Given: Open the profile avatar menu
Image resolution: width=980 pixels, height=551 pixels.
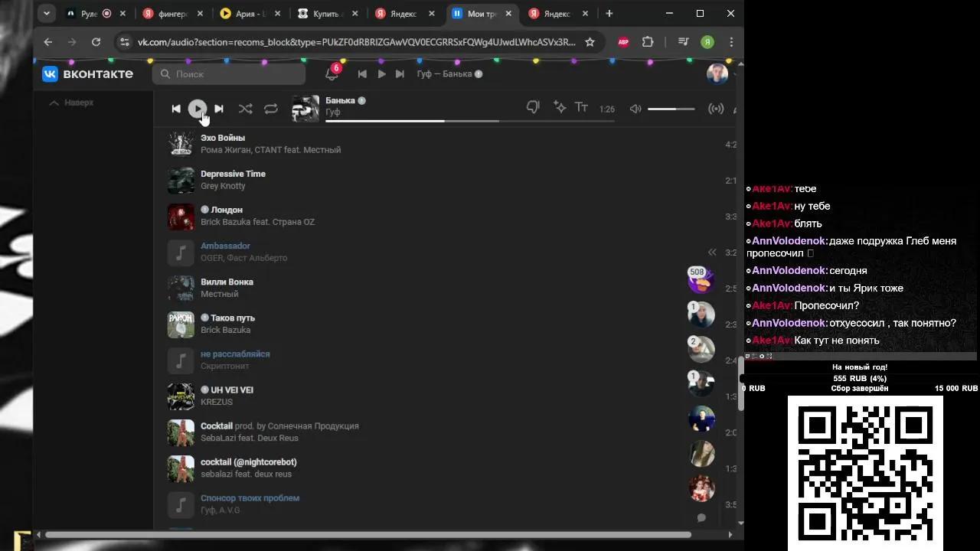Looking at the screenshot, I should point(717,73).
